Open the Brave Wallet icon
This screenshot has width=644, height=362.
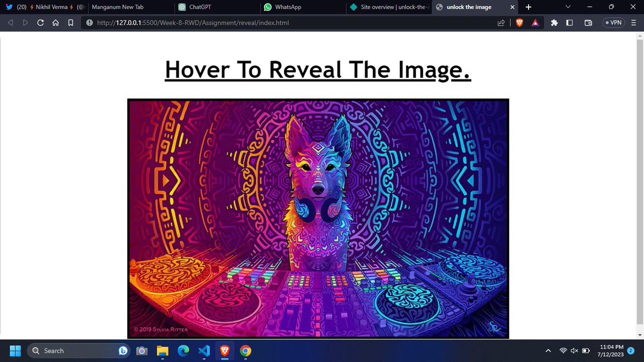click(x=588, y=23)
